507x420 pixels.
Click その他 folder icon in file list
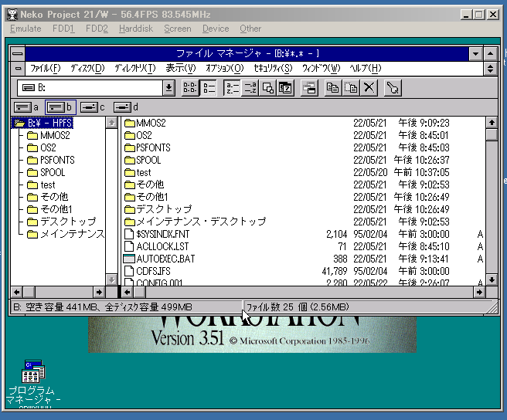[x=130, y=185]
